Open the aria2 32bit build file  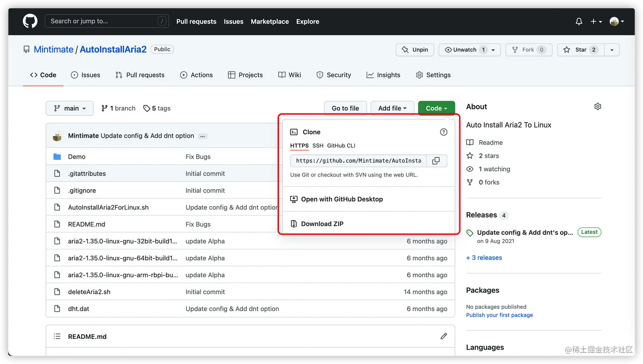[122, 241]
